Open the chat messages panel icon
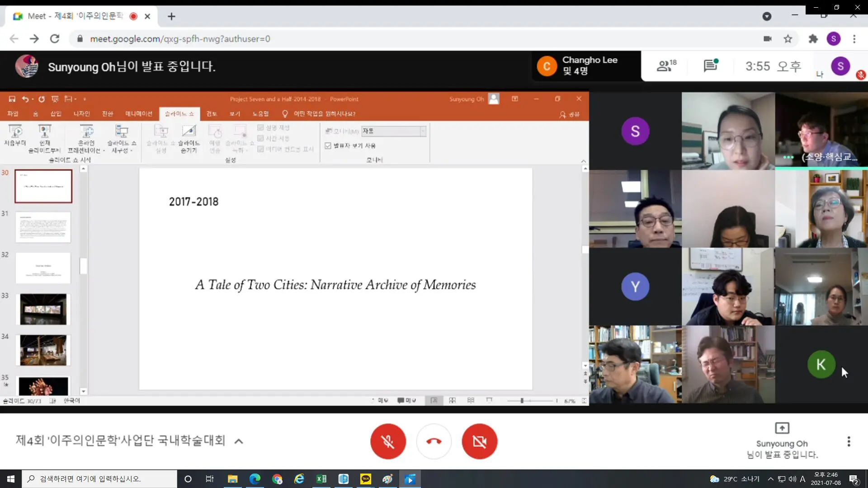Screen dimensions: 868x488 pyautogui.click(x=711, y=66)
